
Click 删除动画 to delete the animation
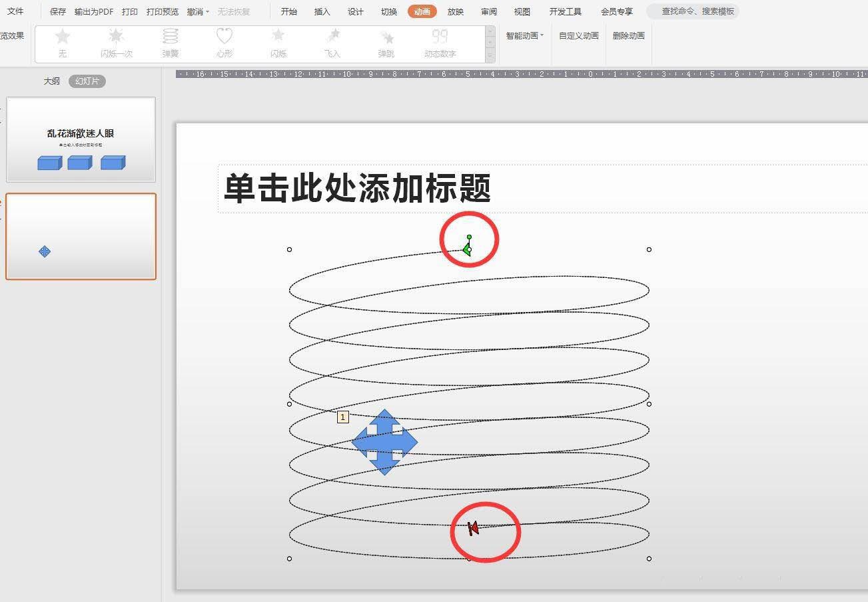pyautogui.click(x=628, y=35)
